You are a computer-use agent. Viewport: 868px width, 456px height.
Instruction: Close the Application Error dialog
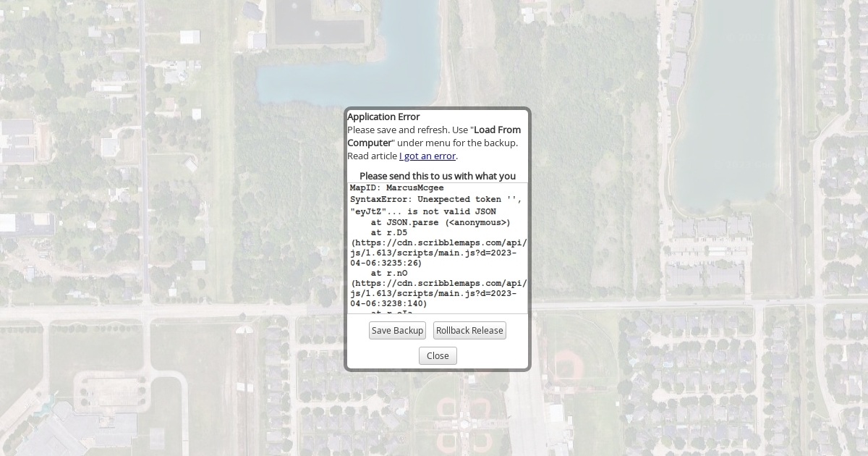438,355
